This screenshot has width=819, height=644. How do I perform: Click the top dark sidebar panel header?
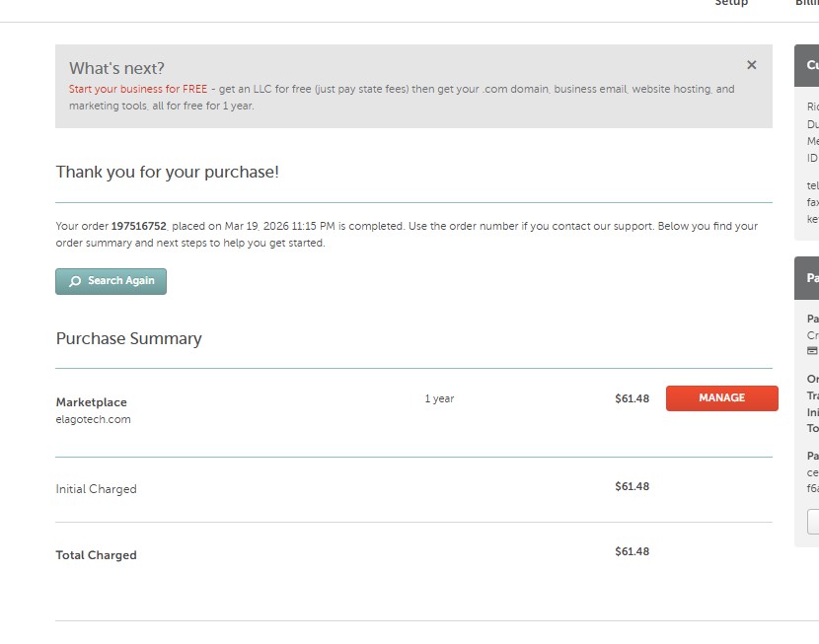click(x=807, y=66)
